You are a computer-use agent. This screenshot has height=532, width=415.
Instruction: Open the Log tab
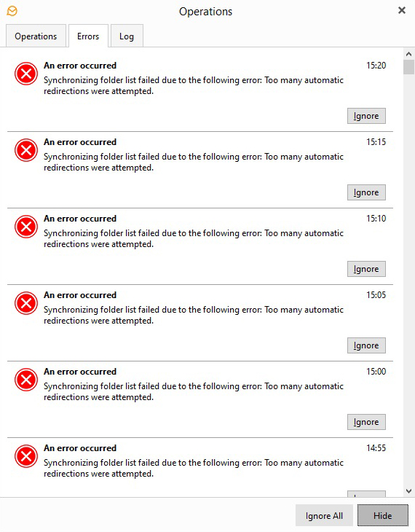(127, 36)
